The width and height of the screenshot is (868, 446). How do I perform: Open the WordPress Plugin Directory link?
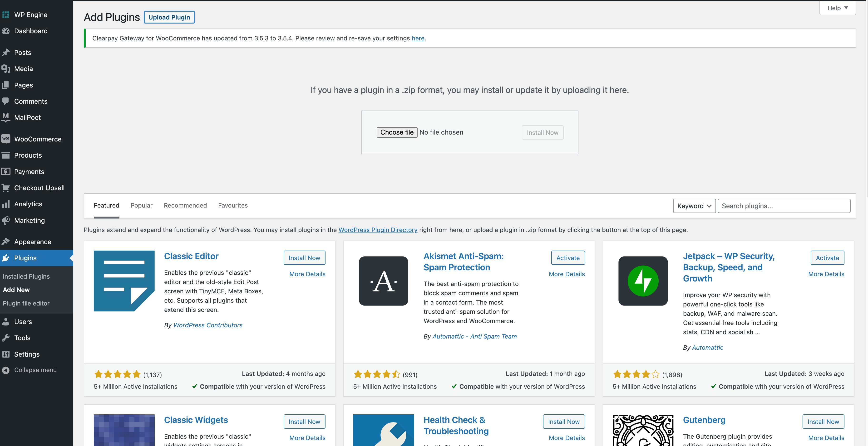tap(377, 230)
